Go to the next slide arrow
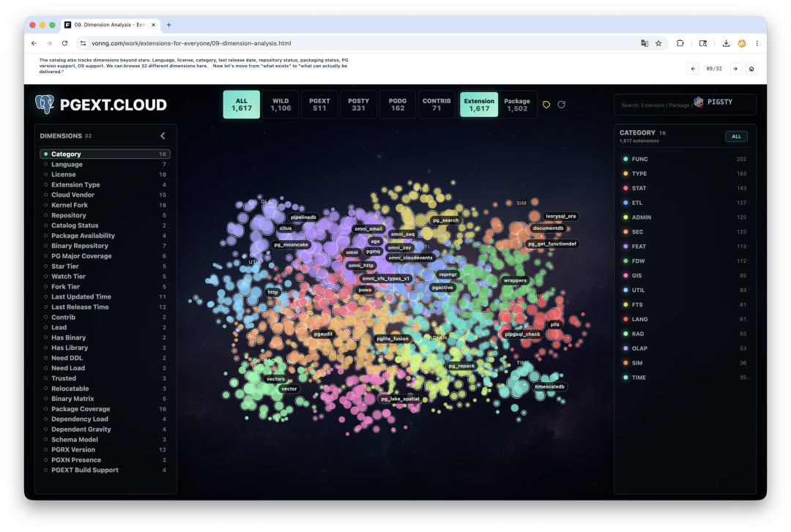This screenshot has width=791, height=532. (x=735, y=69)
